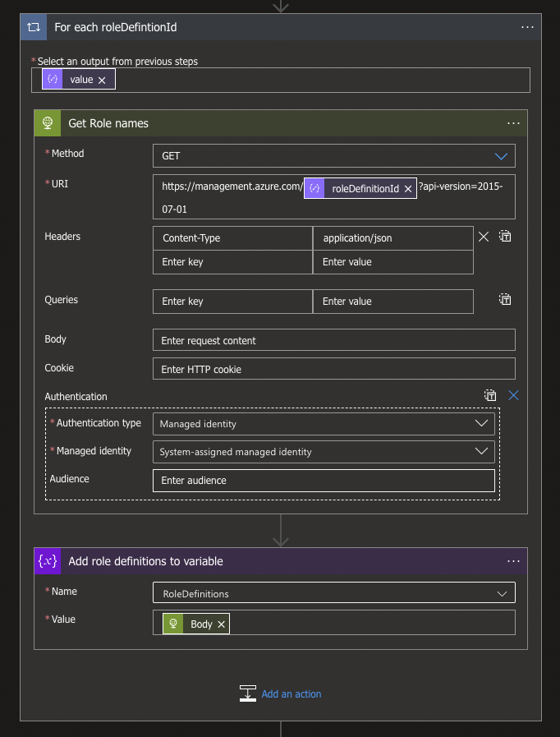Click the Enter audience input field
The width and height of the screenshot is (560, 737).
click(324, 481)
